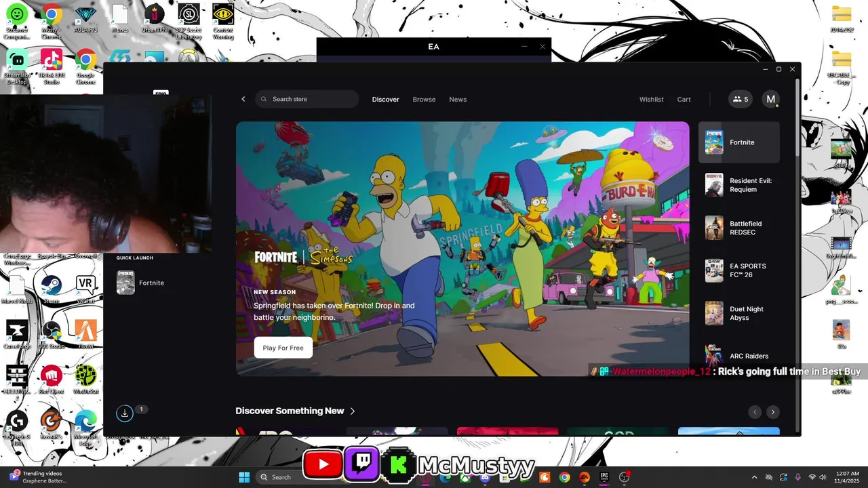
Task: Click Play For Free button
Action: [x=283, y=348]
